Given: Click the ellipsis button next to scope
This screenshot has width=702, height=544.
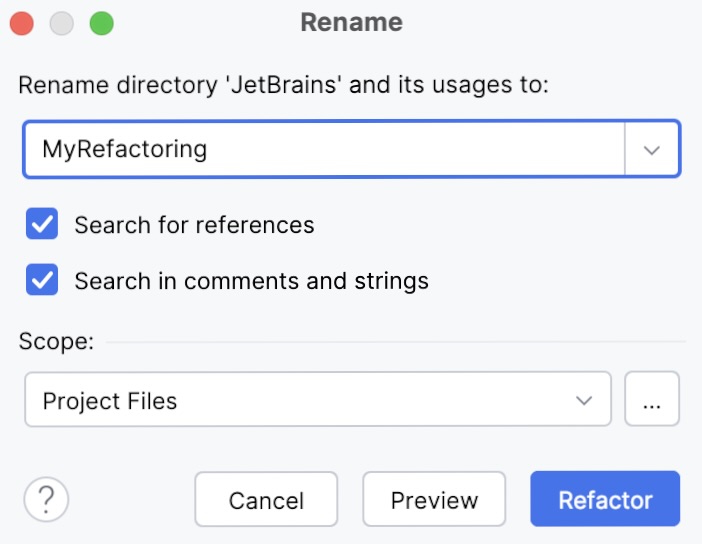Looking at the screenshot, I should (x=652, y=400).
